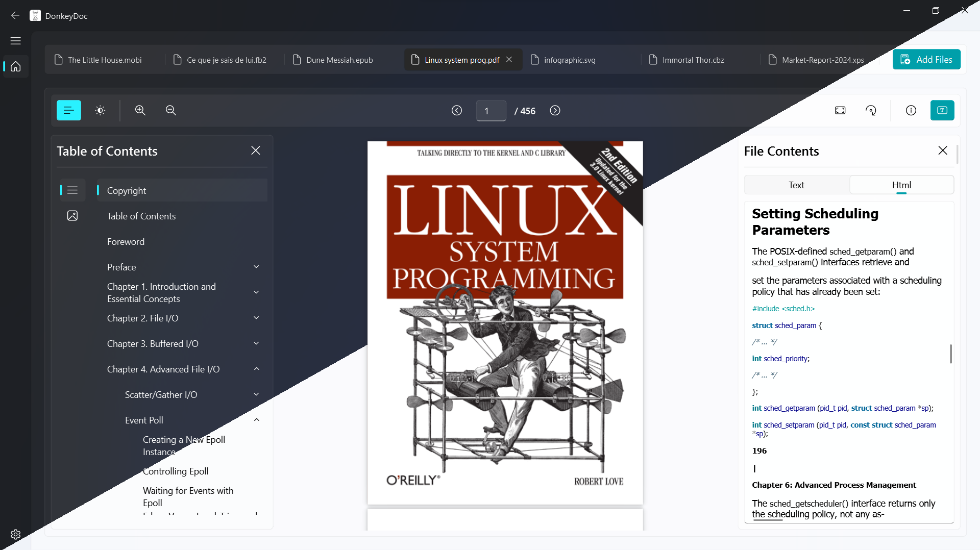Click the File Contents vertical scrollbar
This screenshot has width=980, height=551.
coord(950,354)
